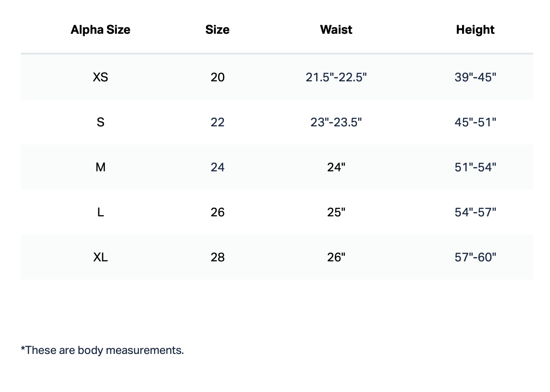Select size 24 in the table
The width and height of the screenshot is (550, 392).
tap(217, 167)
